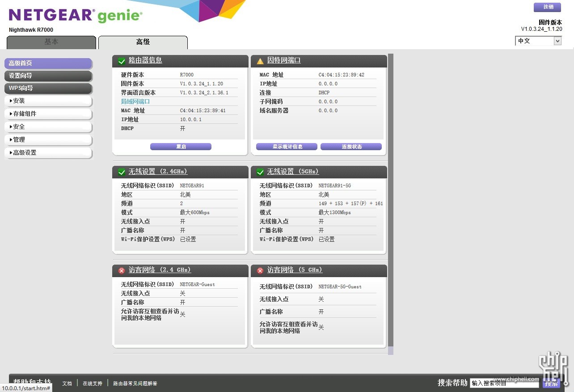Open the 因特网端口 panel title link
Image resolution: width=574 pixels, height=392 pixels.
pyautogui.click(x=284, y=60)
